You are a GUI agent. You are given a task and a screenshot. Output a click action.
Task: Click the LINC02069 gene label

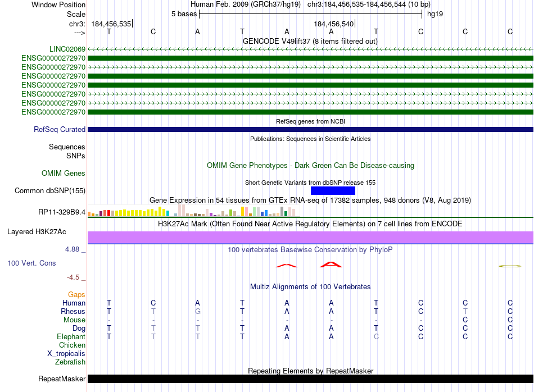(67, 49)
